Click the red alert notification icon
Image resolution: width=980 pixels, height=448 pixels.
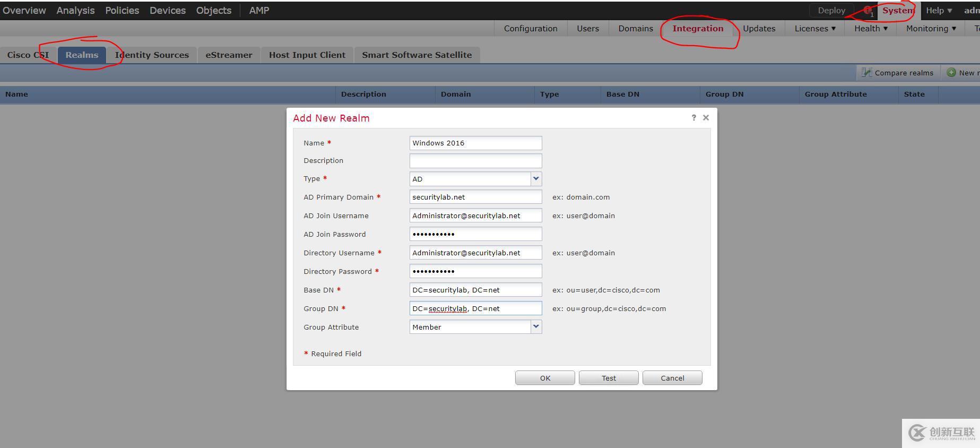point(868,11)
